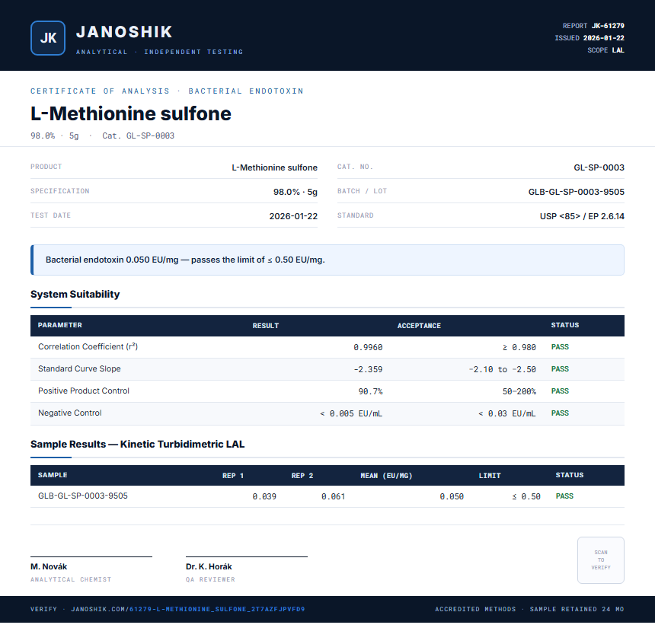Select the specification value 98.0% · 5g

coord(296,192)
